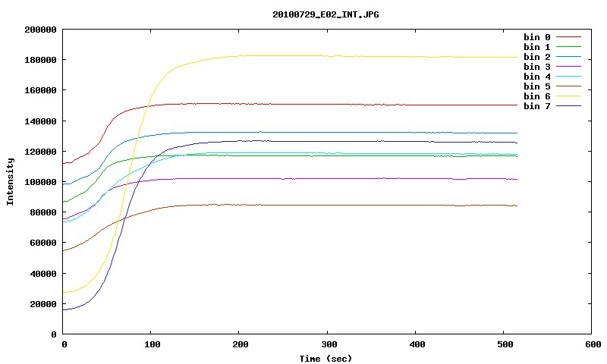Click the purple line sample for bin 3
Image resolution: width=607 pixels, height=364 pixels.
pyautogui.click(x=568, y=67)
